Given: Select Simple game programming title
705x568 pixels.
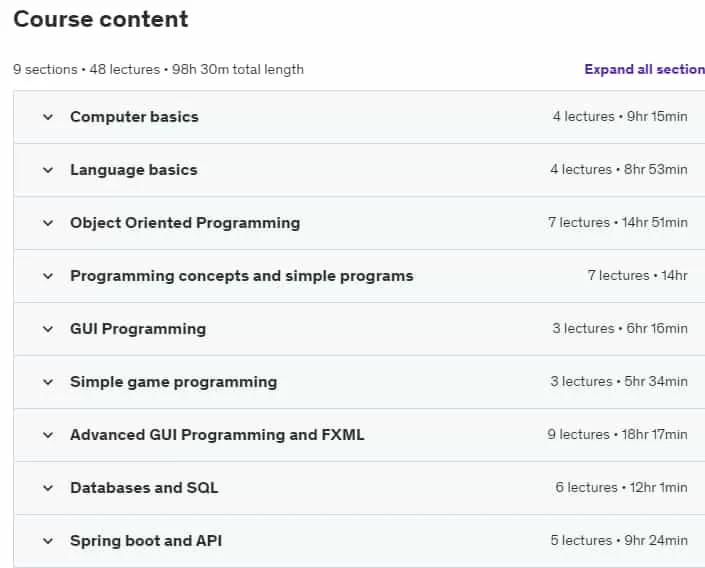Looking at the screenshot, I should tap(174, 382).
